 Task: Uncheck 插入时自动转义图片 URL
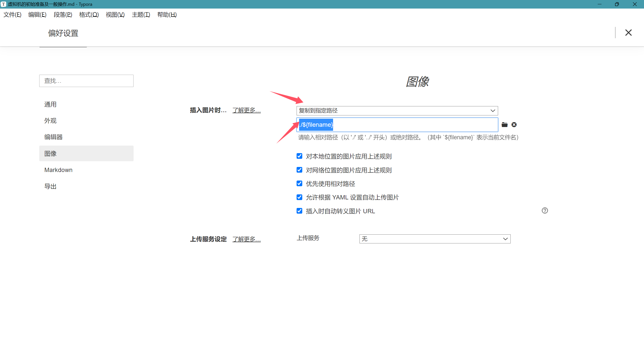tap(299, 211)
